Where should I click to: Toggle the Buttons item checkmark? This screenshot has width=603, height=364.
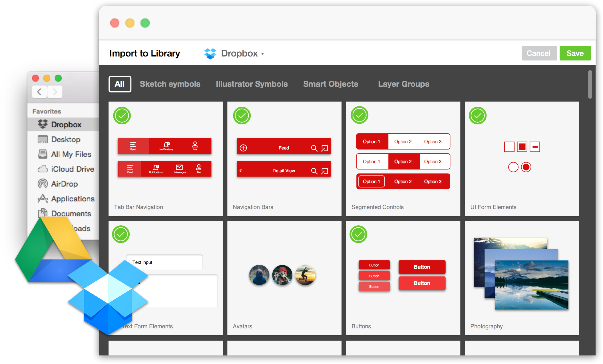(358, 234)
